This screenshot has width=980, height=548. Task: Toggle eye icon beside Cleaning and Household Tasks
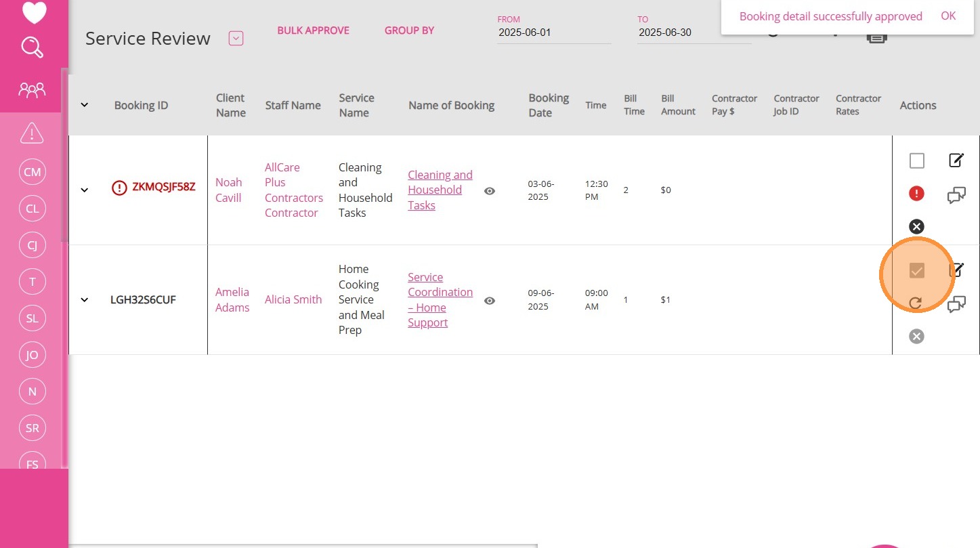point(490,191)
